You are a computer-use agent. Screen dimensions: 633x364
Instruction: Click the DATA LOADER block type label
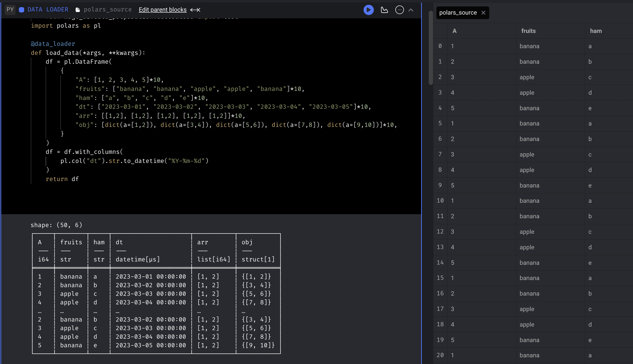tap(48, 10)
